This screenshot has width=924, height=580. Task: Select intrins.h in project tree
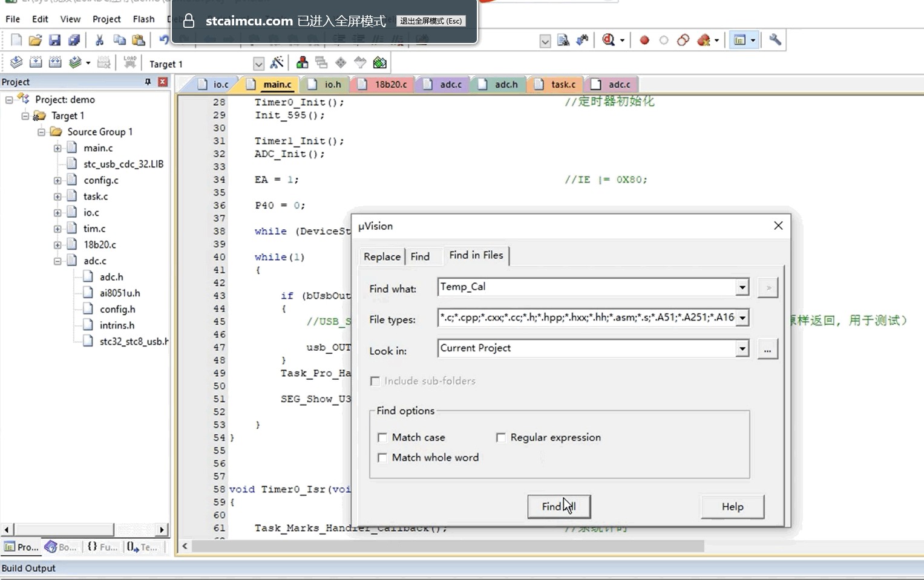pyautogui.click(x=117, y=325)
